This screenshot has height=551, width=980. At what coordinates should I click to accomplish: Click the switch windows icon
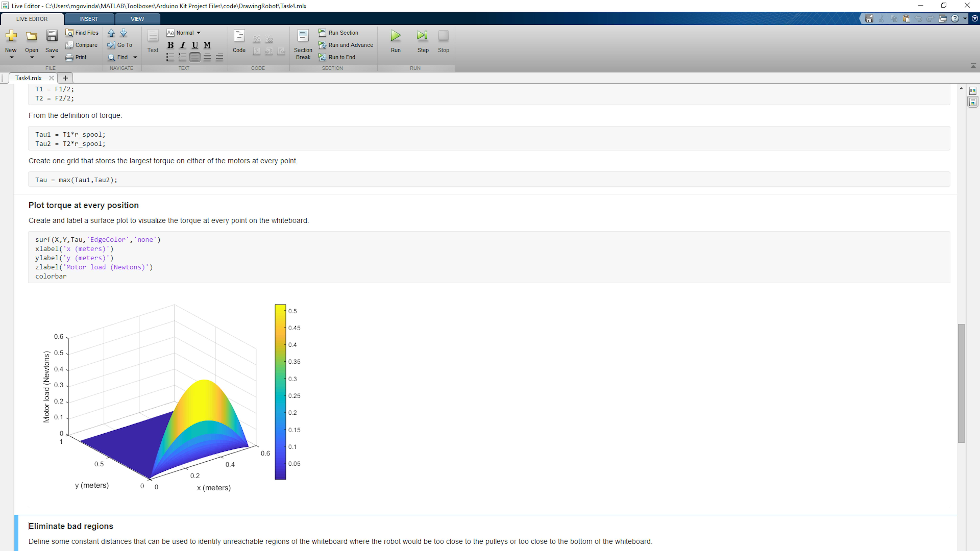[943, 19]
